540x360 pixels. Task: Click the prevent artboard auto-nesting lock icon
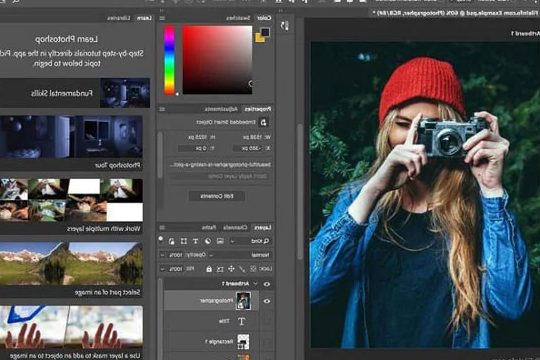coord(220,269)
